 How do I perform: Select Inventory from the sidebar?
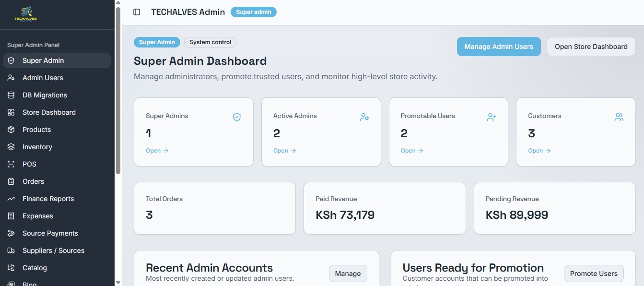(57, 147)
